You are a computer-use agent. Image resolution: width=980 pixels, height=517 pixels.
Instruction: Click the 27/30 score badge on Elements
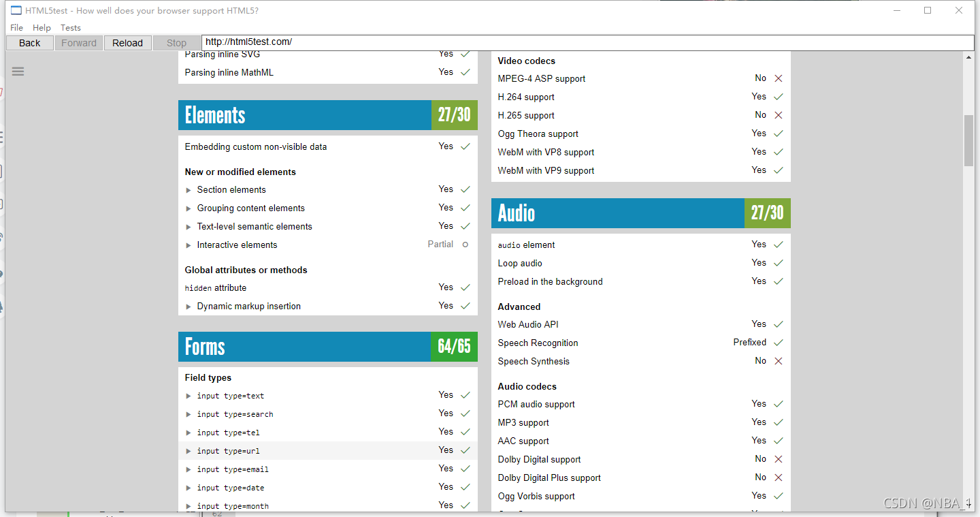point(455,115)
